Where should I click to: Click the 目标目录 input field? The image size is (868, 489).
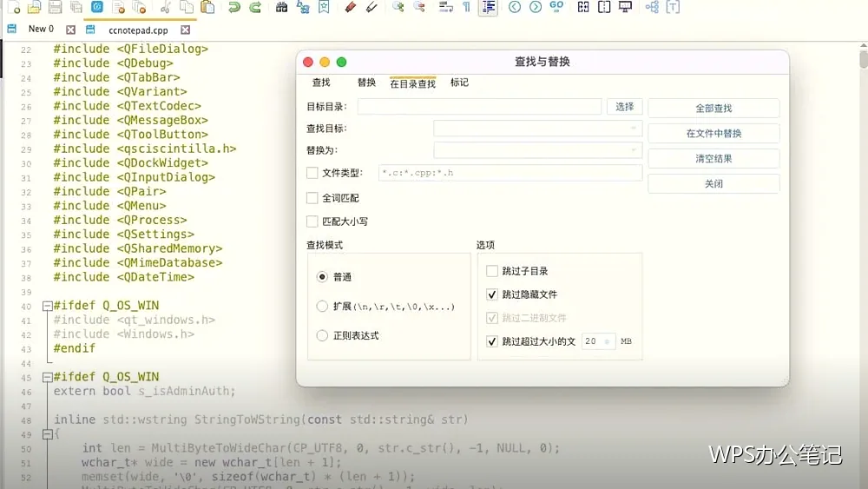coord(479,107)
